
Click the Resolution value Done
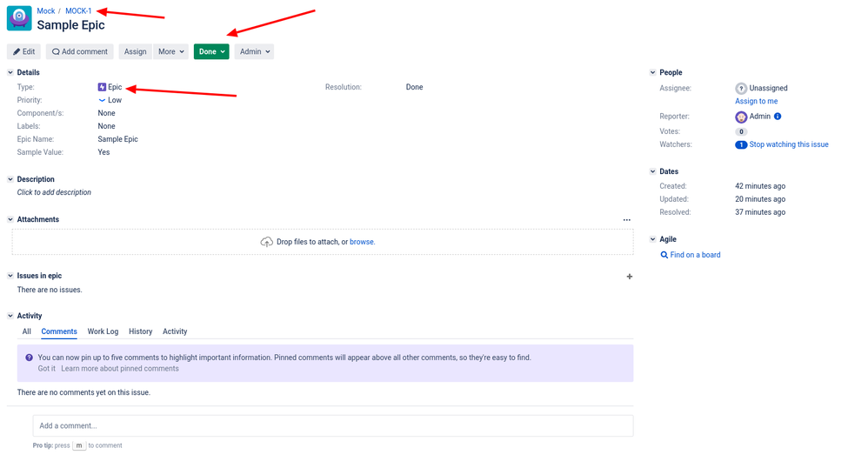(x=415, y=87)
